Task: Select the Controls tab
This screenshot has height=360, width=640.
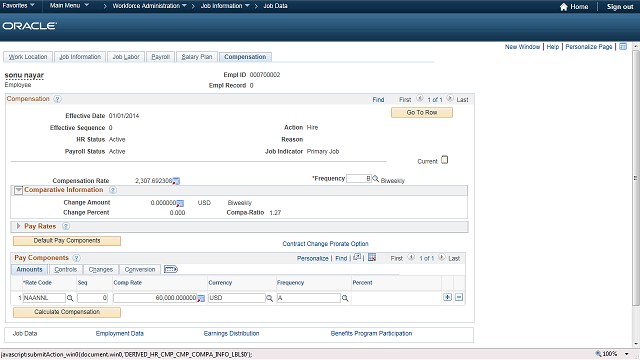Action: pyautogui.click(x=66, y=269)
